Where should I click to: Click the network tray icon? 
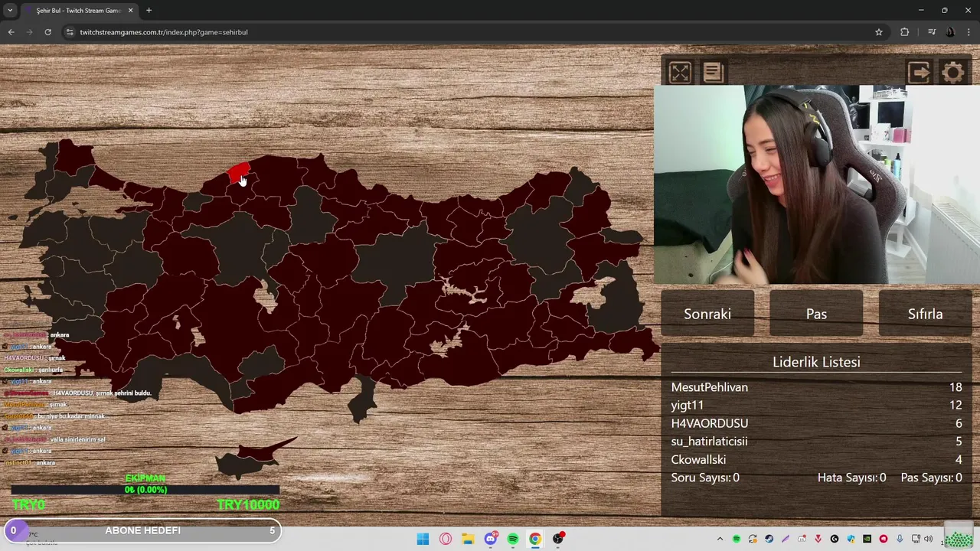pyautogui.click(x=916, y=539)
